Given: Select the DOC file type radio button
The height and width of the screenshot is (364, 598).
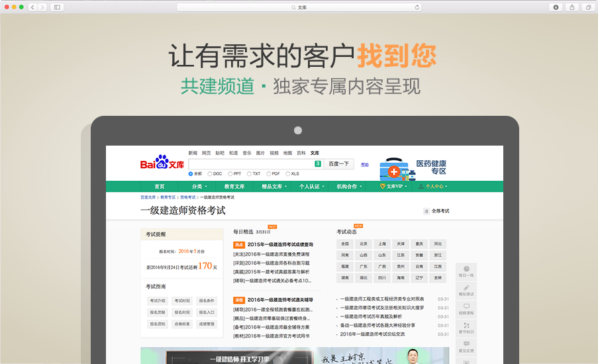Looking at the screenshot, I should coord(210,173).
